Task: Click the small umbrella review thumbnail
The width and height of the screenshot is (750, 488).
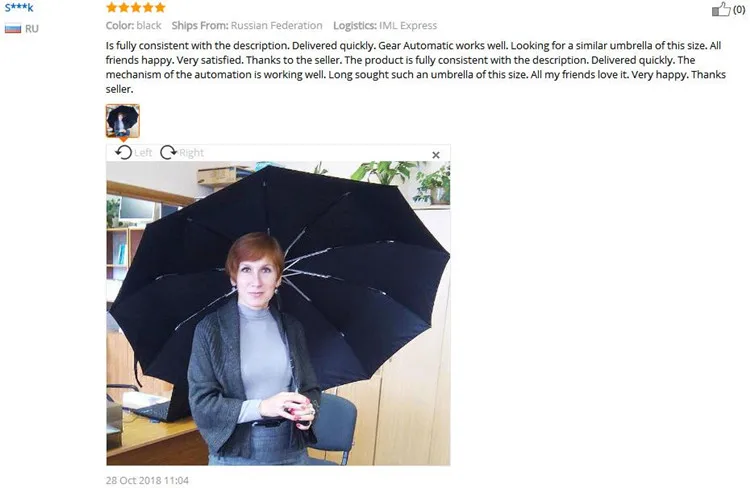Action: 123,121
